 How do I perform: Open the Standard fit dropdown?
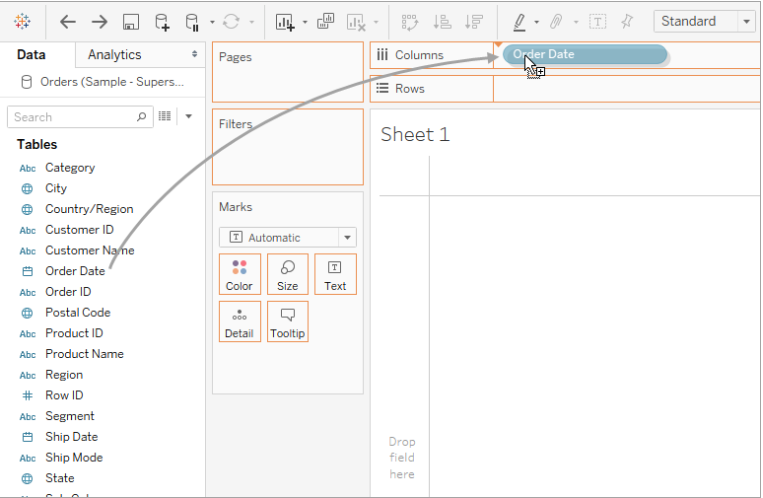pyautogui.click(x=705, y=21)
